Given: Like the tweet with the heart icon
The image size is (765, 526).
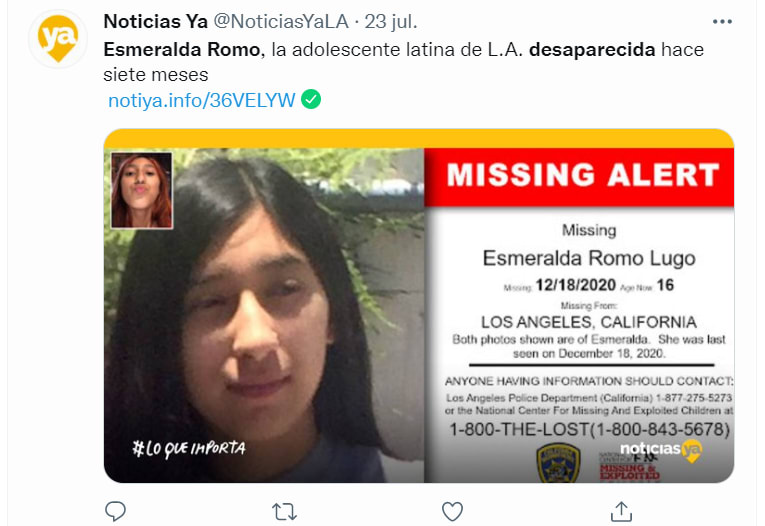Looking at the screenshot, I should click(452, 511).
